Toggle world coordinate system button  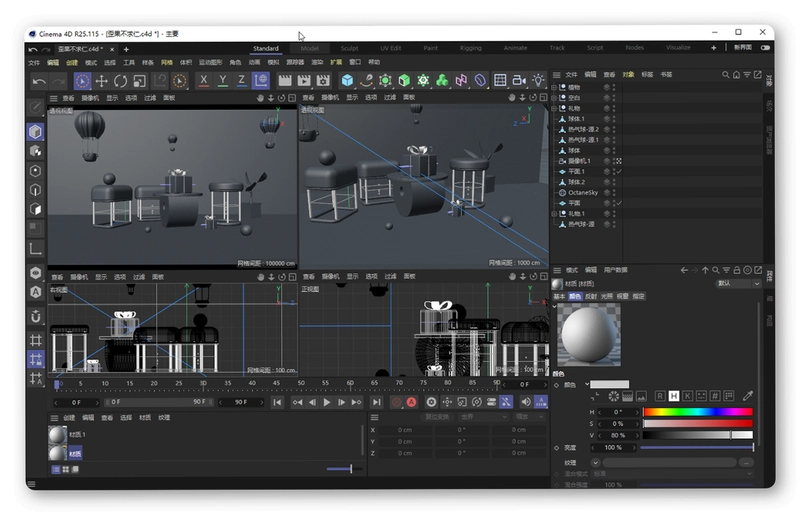[x=261, y=81]
